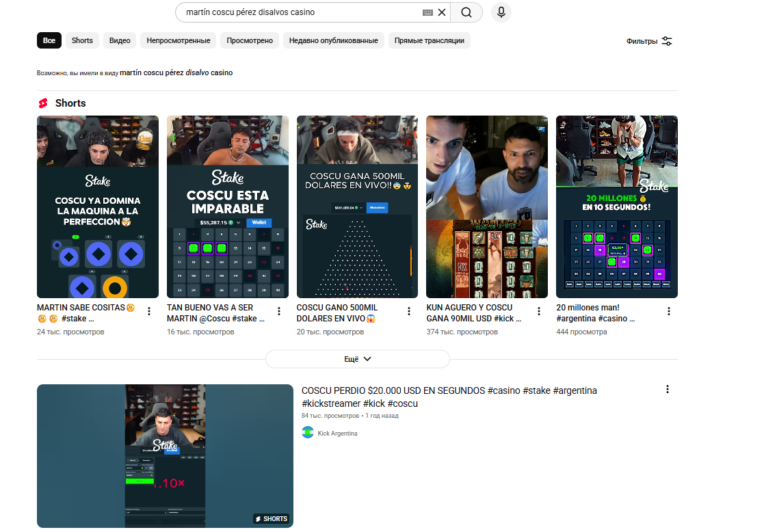Click suggested spelling 'disalvo casino' link
The width and height of the screenshot is (764, 532).
click(176, 72)
